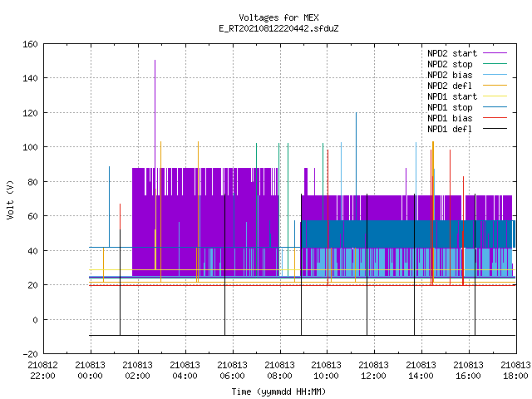Click the red NPD1 bias legend line
The height and width of the screenshot is (399, 532).
click(x=495, y=118)
